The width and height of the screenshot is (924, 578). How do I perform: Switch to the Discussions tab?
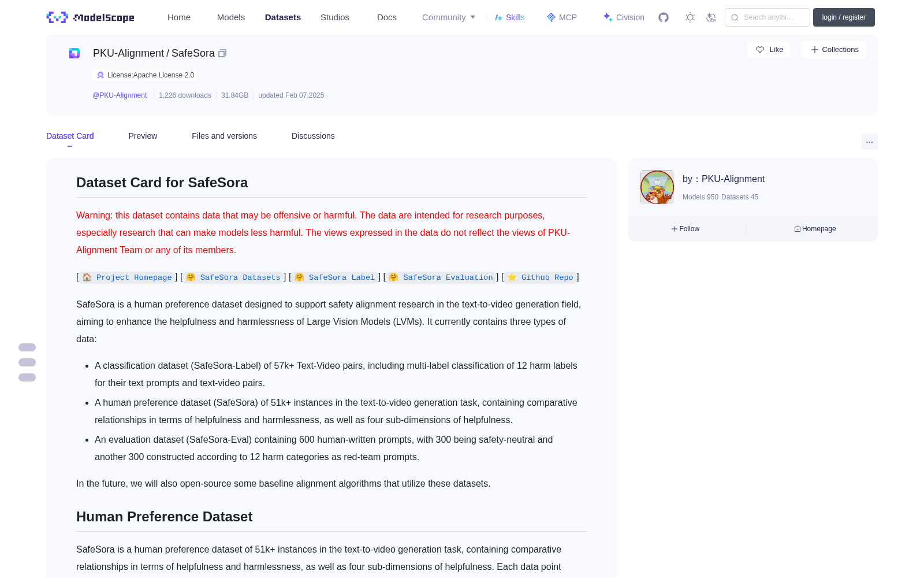pyautogui.click(x=313, y=136)
